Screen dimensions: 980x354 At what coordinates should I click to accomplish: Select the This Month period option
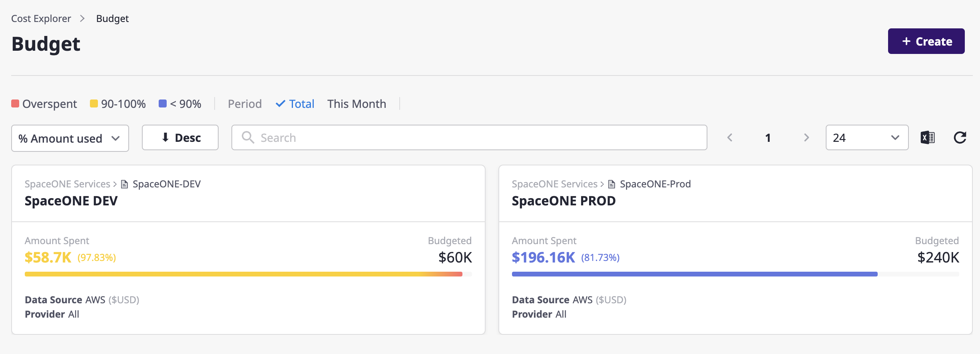(357, 104)
